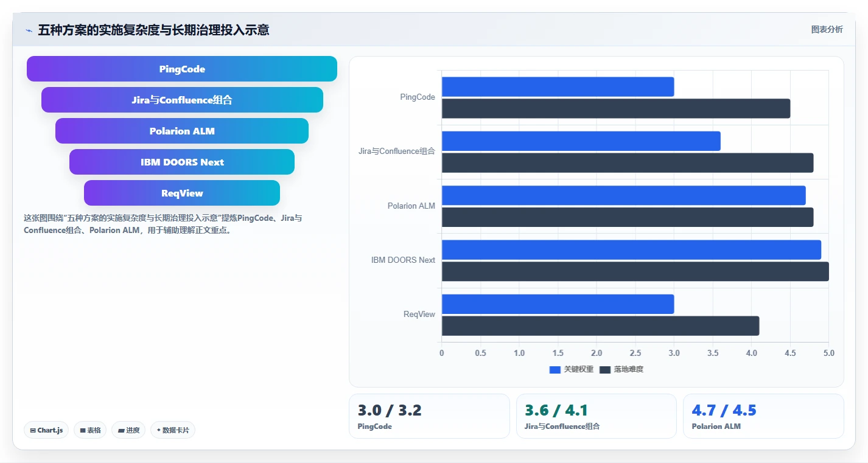
Task: Click the blue Jira与Confluence组合 chart bar
Action: [581, 141]
